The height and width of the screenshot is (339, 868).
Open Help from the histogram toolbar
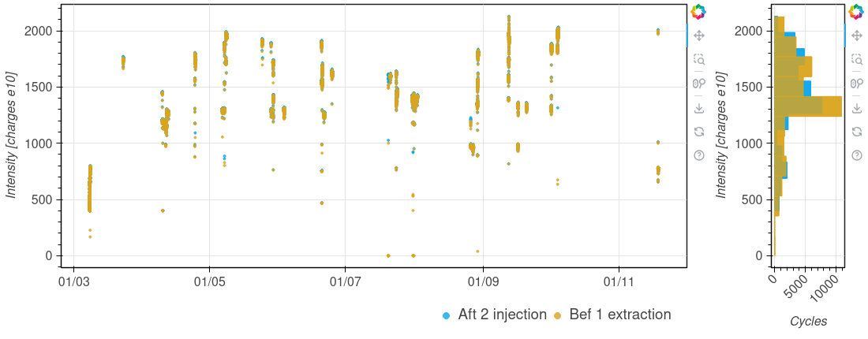click(x=856, y=155)
